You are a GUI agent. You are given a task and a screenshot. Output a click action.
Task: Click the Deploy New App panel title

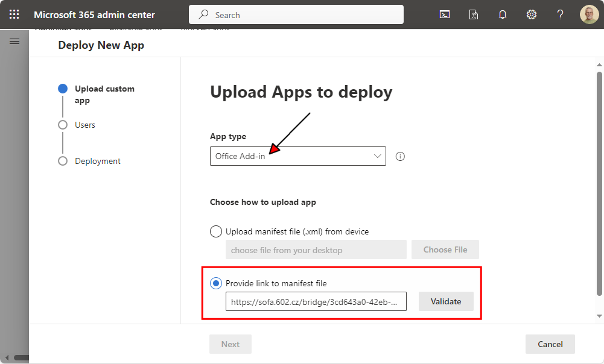click(x=101, y=45)
